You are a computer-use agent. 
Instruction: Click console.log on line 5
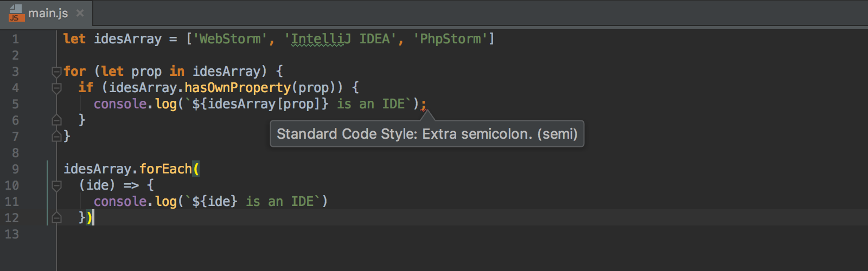(135, 104)
